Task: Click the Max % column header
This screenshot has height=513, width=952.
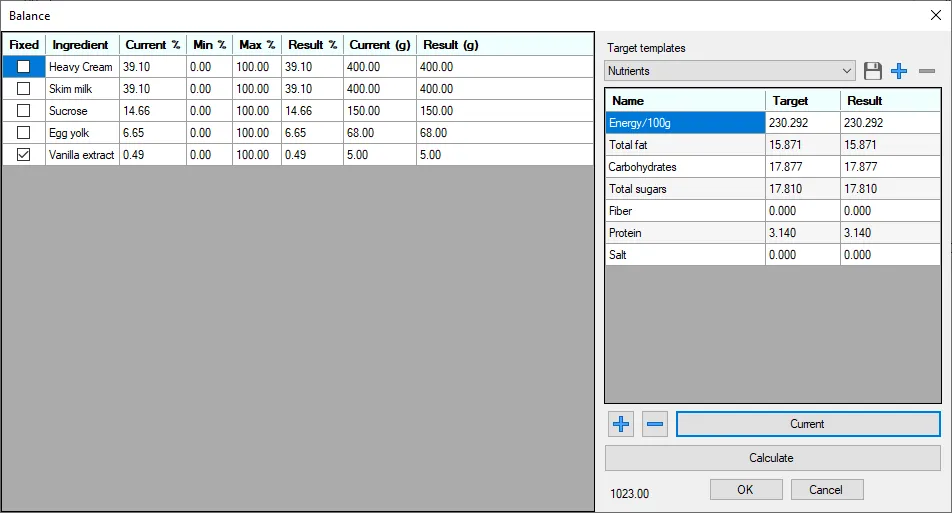Action: (x=257, y=44)
